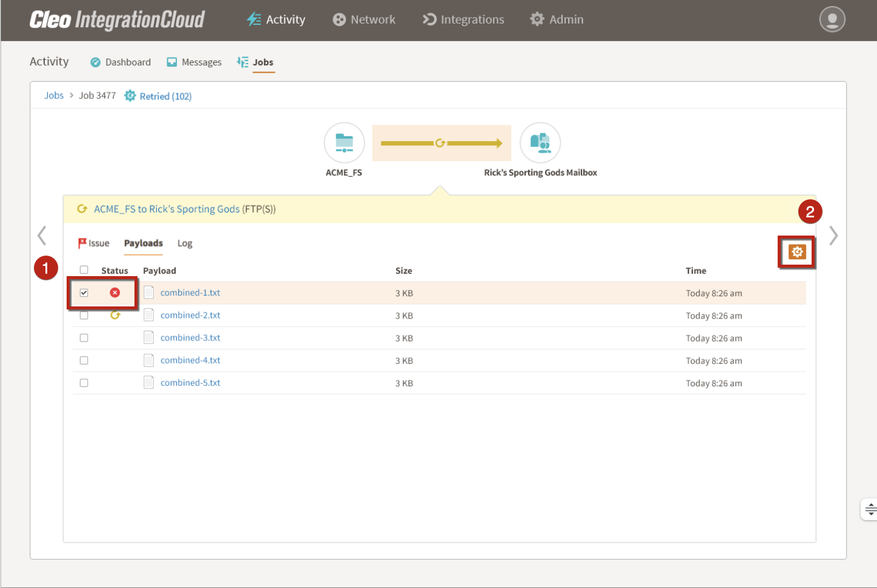Image resolution: width=877 pixels, height=588 pixels.
Task: Click the Cleo IntegrationCloud logo
Action: [x=117, y=19]
